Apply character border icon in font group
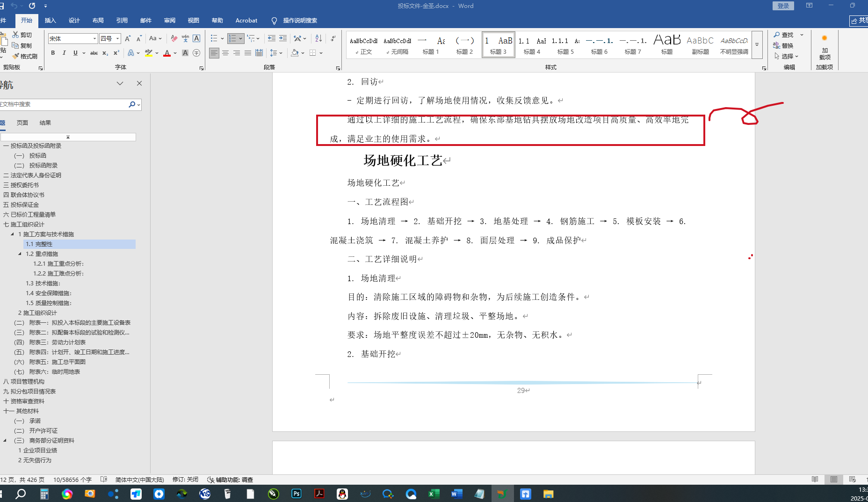868x502 pixels. tap(196, 38)
